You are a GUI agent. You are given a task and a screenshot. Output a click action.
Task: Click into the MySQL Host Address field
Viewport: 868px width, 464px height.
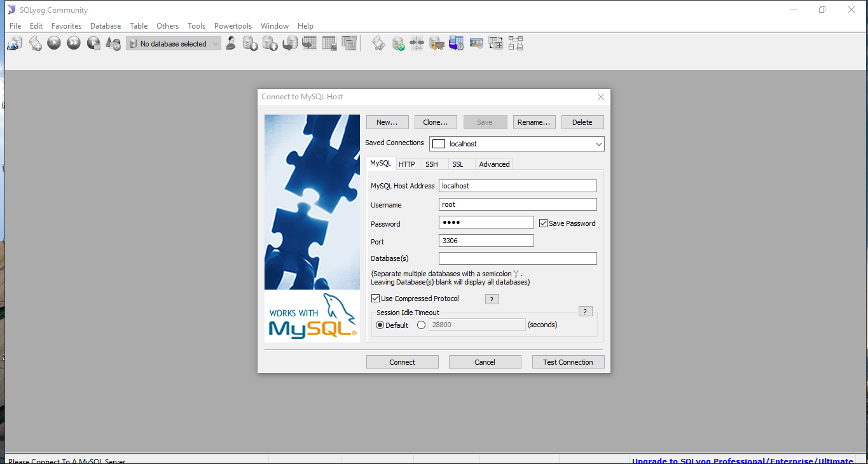pos(518,186)
